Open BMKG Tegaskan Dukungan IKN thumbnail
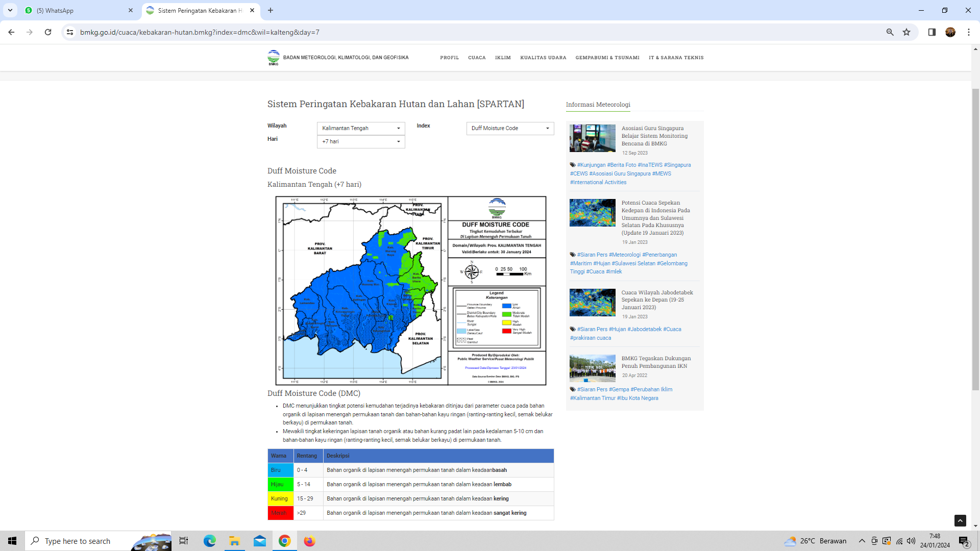The width and height of the screenshot is (980, 551). 592,368
